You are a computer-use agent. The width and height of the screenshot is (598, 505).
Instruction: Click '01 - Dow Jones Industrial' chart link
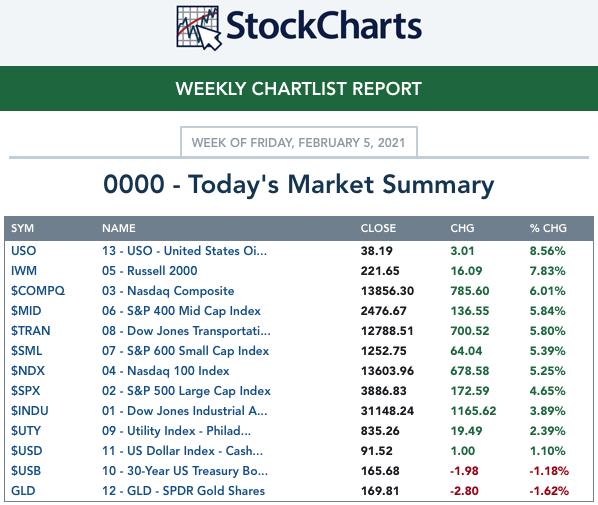(185, 411)
